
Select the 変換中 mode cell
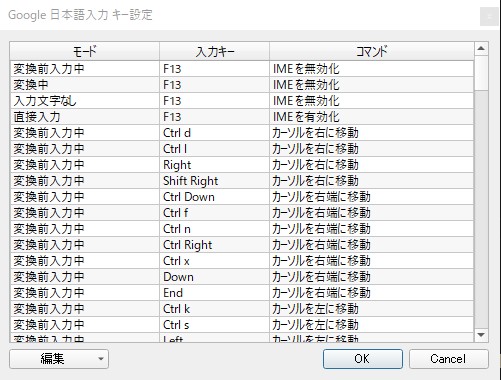click(85, 85)
